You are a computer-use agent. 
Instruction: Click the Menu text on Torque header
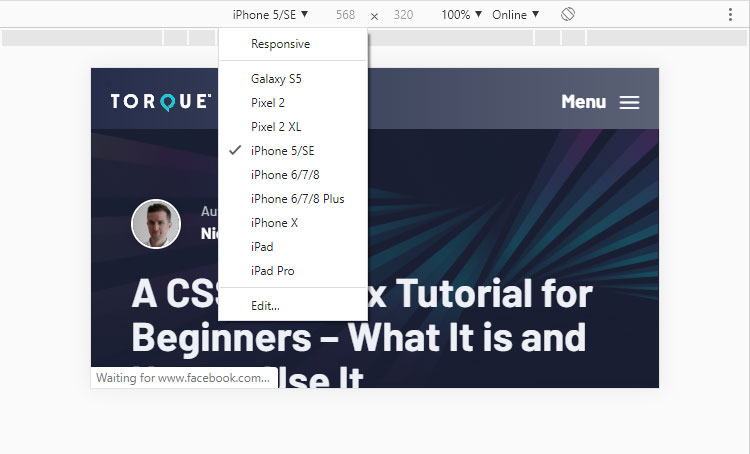click(x=584, y=102)
